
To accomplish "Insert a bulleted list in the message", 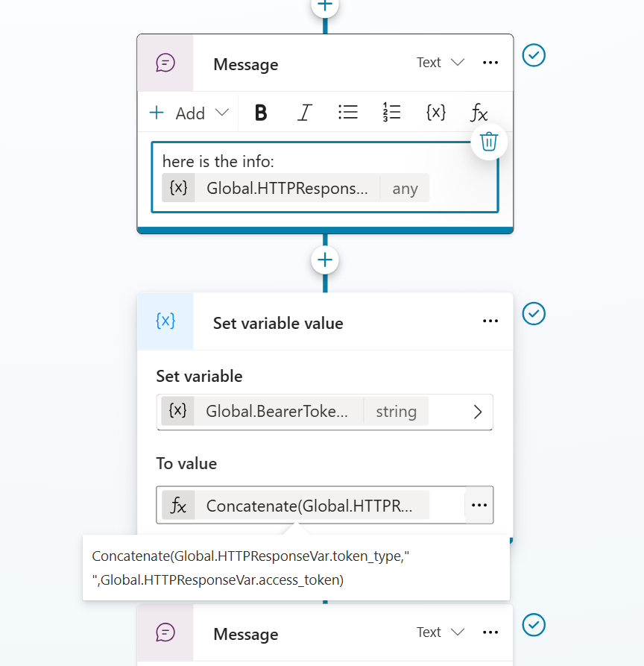I will click(347, 113).
